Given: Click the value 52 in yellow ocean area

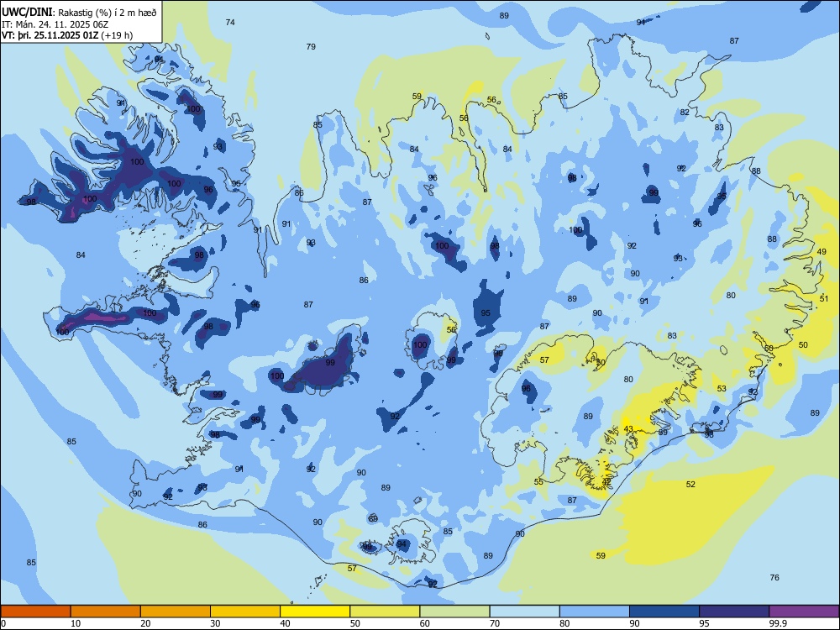Looking at the screenshot, I should pyautogui.click(x=690, y=484).
